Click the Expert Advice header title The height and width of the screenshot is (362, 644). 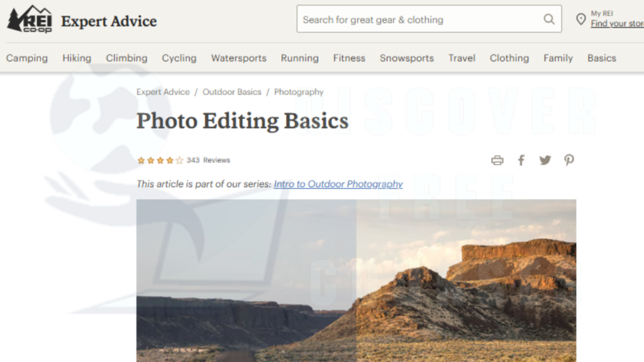[109, 21]
